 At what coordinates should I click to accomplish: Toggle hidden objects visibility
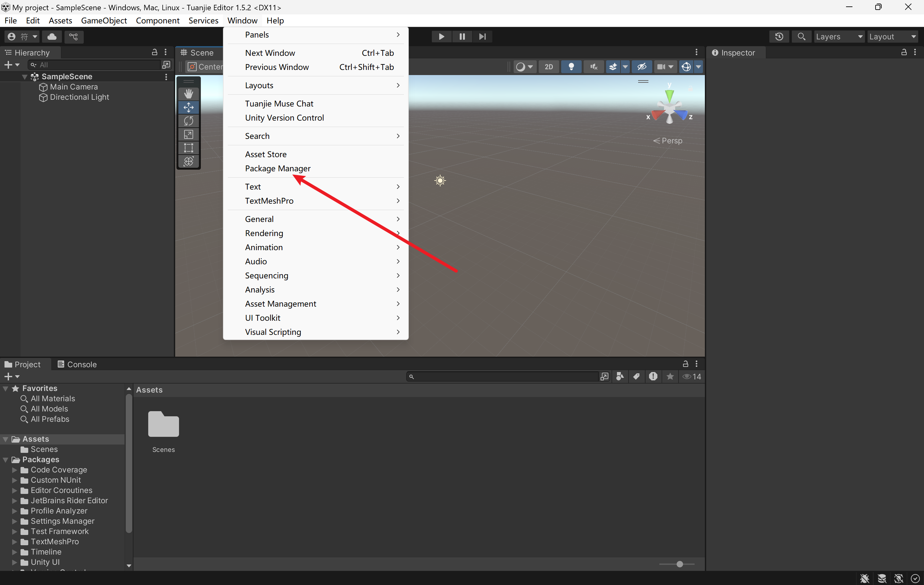(x=642, y=67)
